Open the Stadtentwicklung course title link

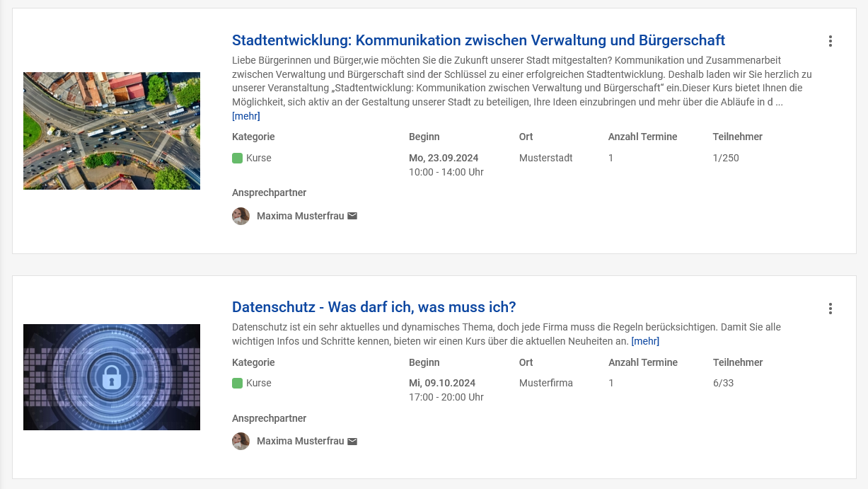pos(479,40)
